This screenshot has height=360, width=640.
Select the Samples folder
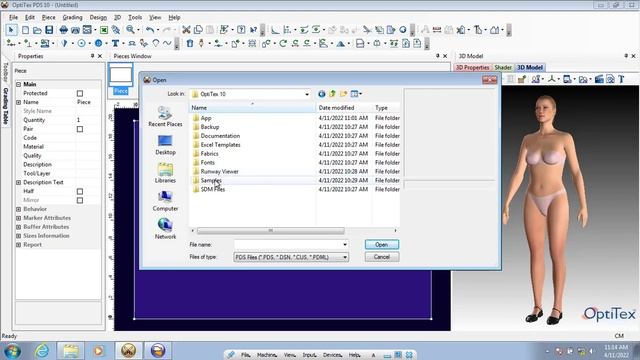(211, 180)
